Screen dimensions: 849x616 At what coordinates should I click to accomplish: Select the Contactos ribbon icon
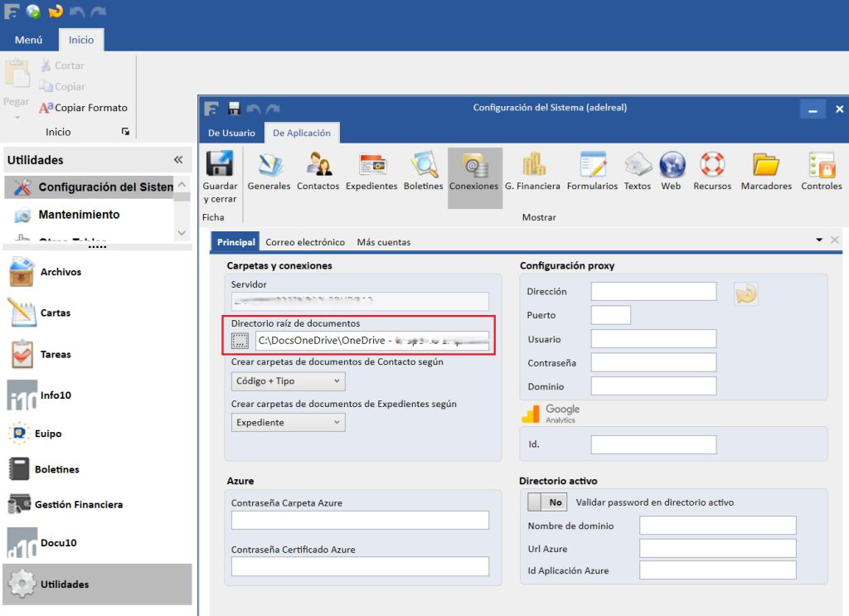point(318,165)
